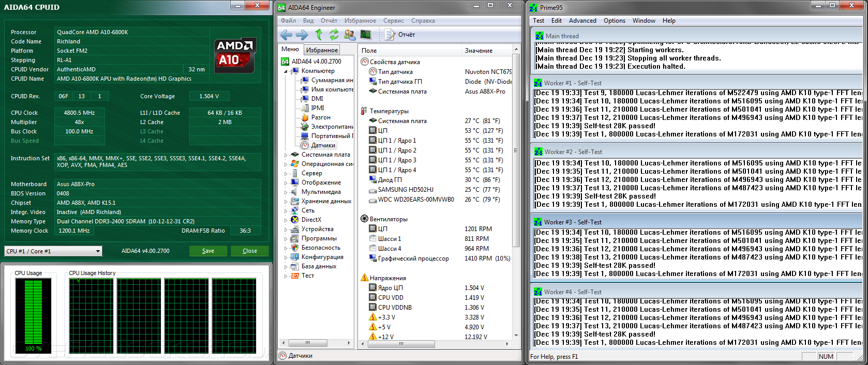The image size is (868, 365).
Task: Click the green up-level arrow icon
Action: point(319,35)
